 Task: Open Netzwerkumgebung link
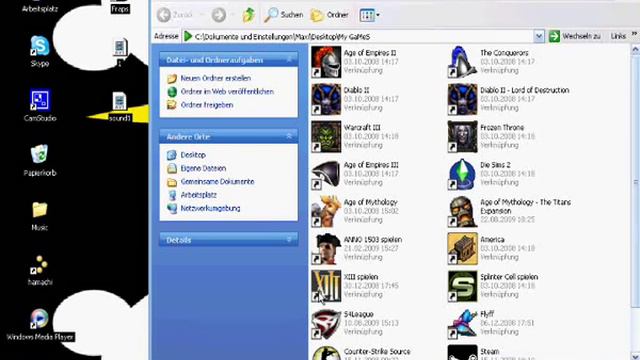(210, 208)
